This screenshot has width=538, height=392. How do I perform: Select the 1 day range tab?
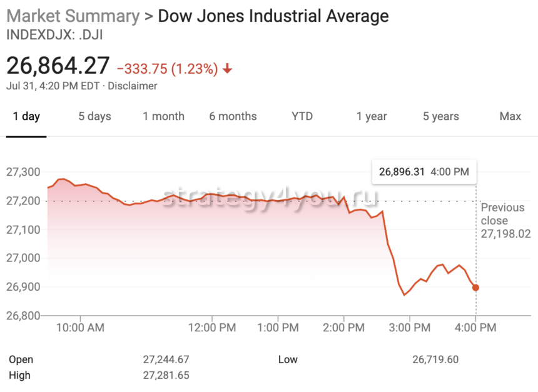pyautogui.click(x=26, y=116)
